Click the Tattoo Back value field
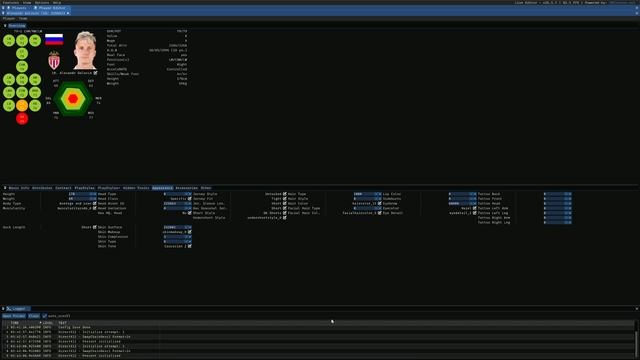This screenshot has height=360, width=640. pyautogui.click(x=558, y=194)
